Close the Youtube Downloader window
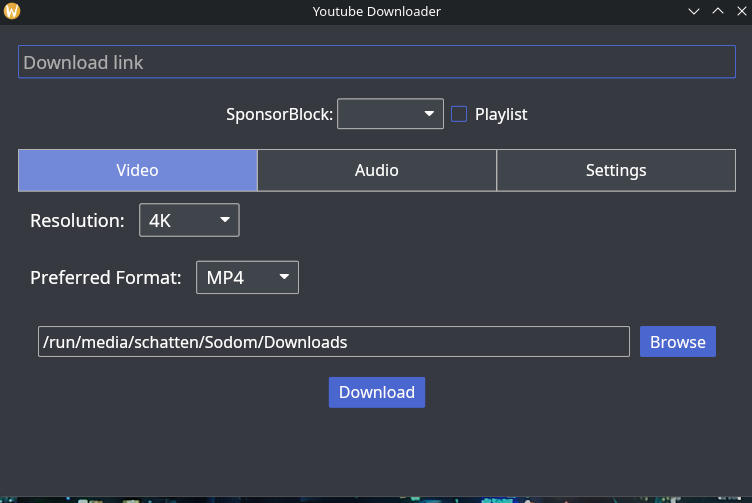Image resolution: width=752 pixels, height=503 pixels. coord(739,12)
